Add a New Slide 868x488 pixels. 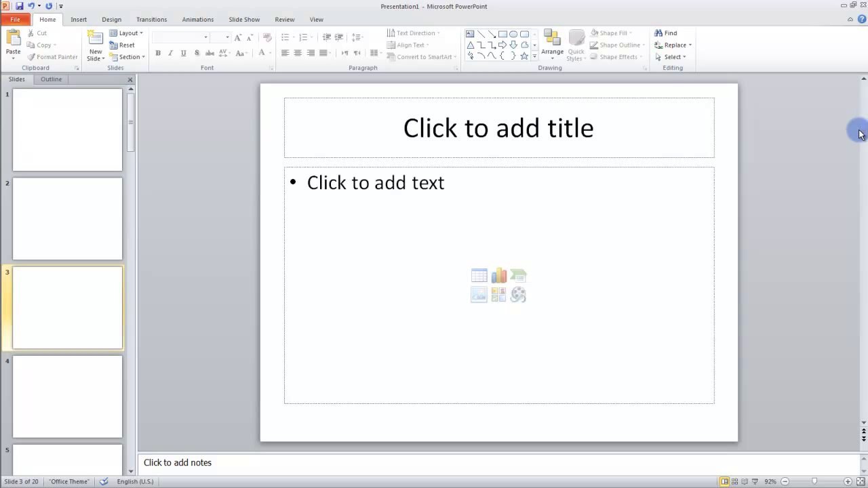coord(96,45)
